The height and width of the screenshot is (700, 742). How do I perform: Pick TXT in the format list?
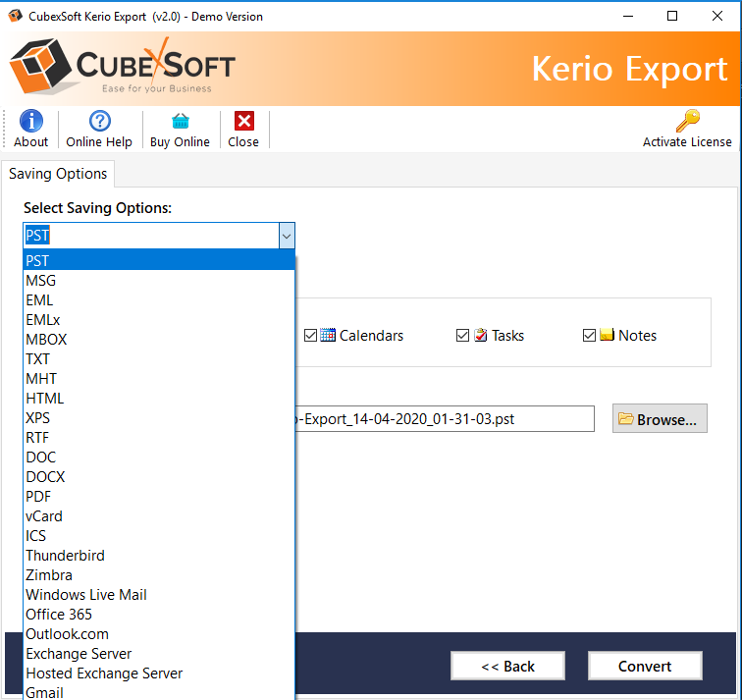(159, 358)
